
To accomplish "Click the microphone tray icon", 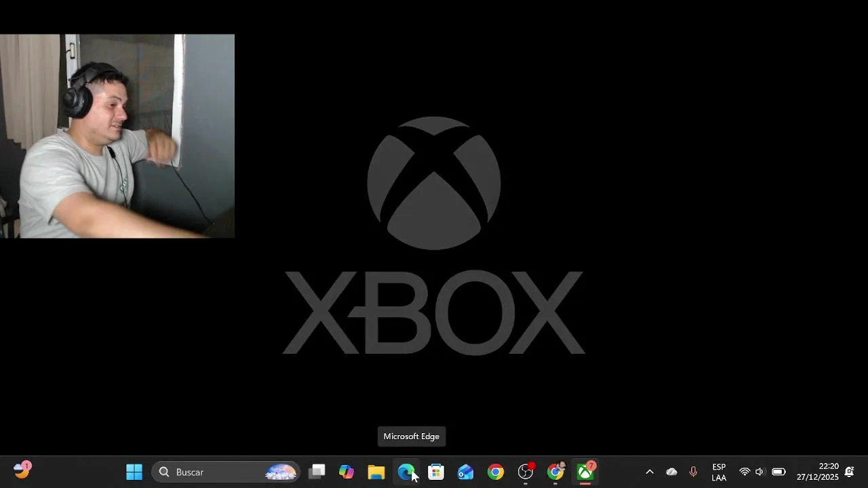I will click(693, 472).
